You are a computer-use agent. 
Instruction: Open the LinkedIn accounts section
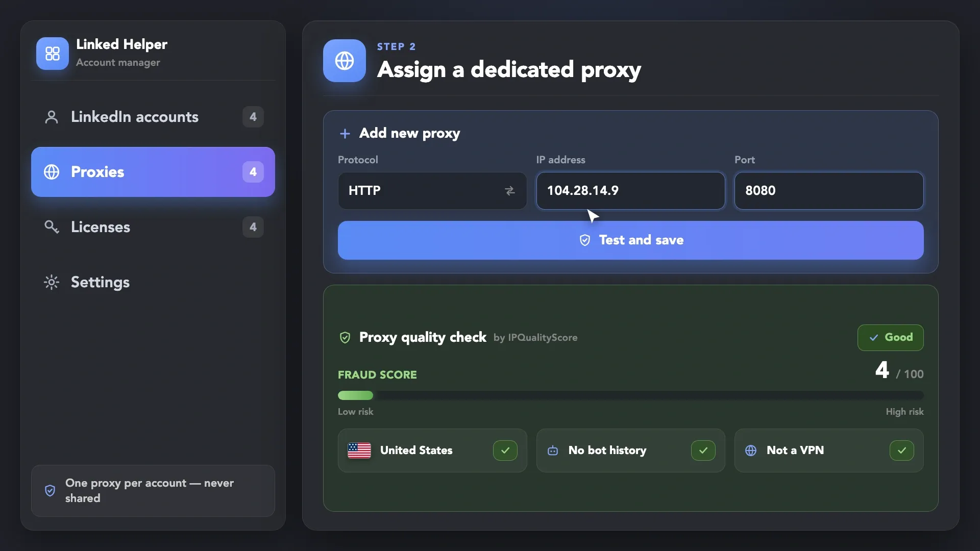153,117
